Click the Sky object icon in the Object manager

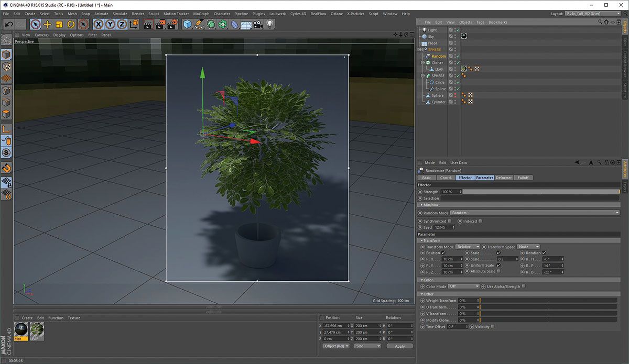coord(425,37)
